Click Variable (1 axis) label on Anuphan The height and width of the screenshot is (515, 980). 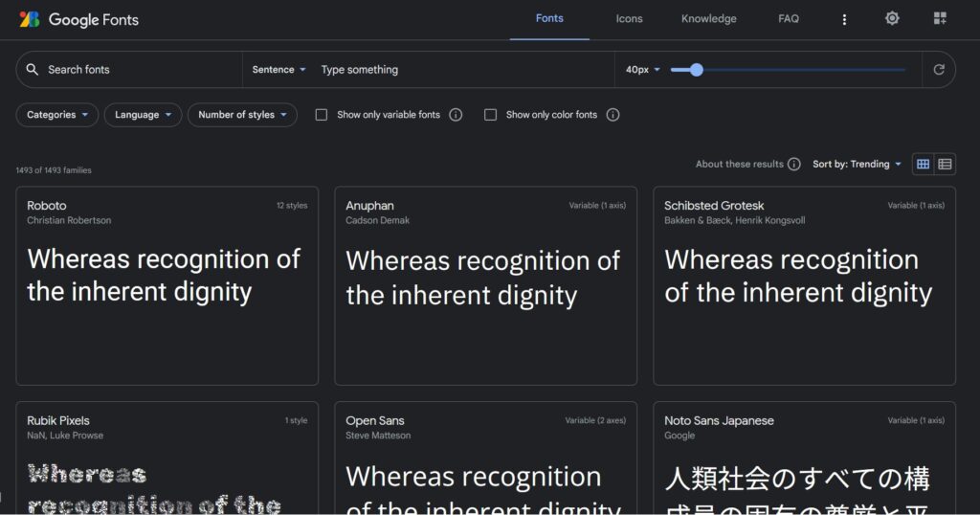coord(597,206)
